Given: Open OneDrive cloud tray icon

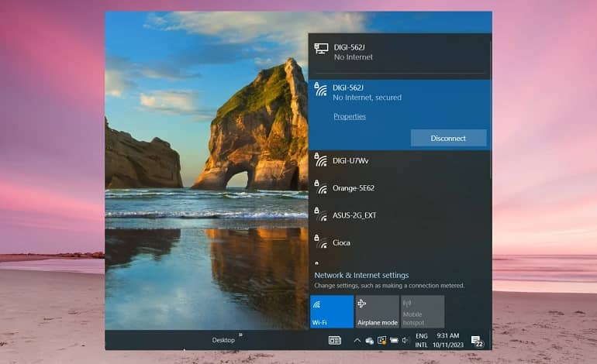Looking at the screenshot, I should tap(369, 341).
